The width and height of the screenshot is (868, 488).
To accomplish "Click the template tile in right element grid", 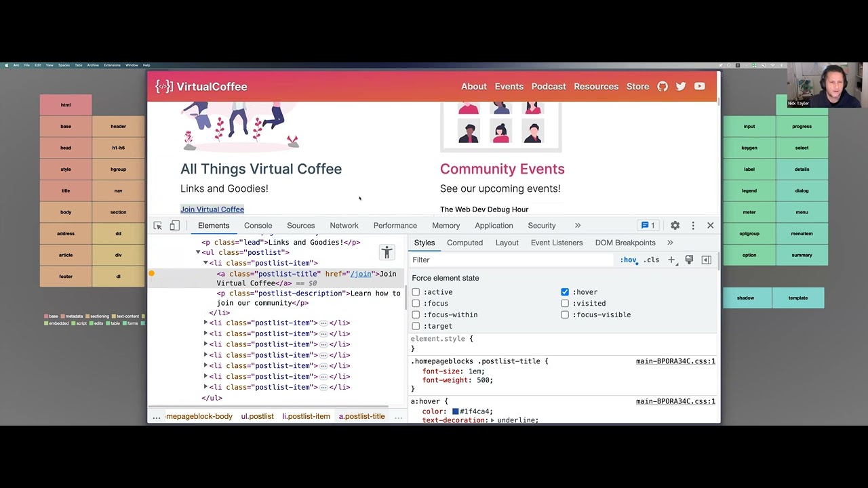I will [x=798, y=298].
